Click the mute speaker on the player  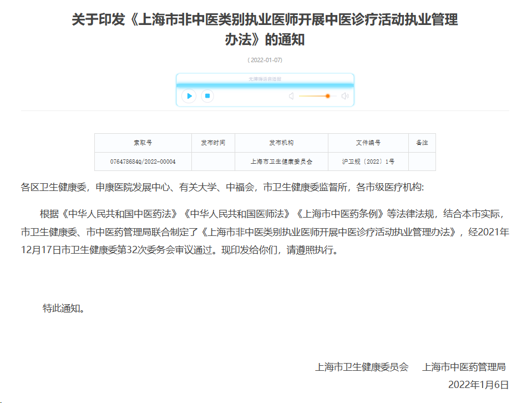click(291, 95)
